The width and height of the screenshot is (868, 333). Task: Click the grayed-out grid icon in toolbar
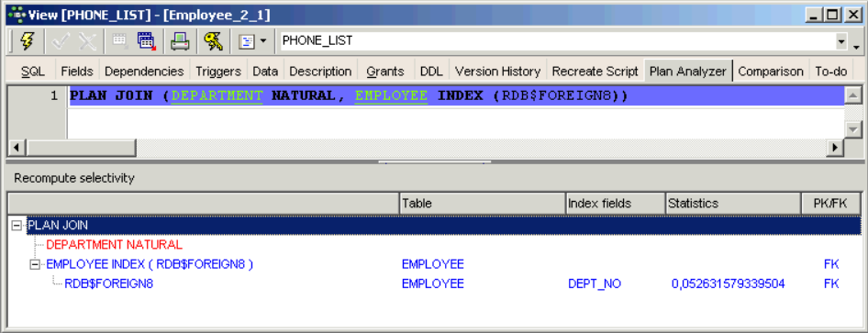point(119,41)
